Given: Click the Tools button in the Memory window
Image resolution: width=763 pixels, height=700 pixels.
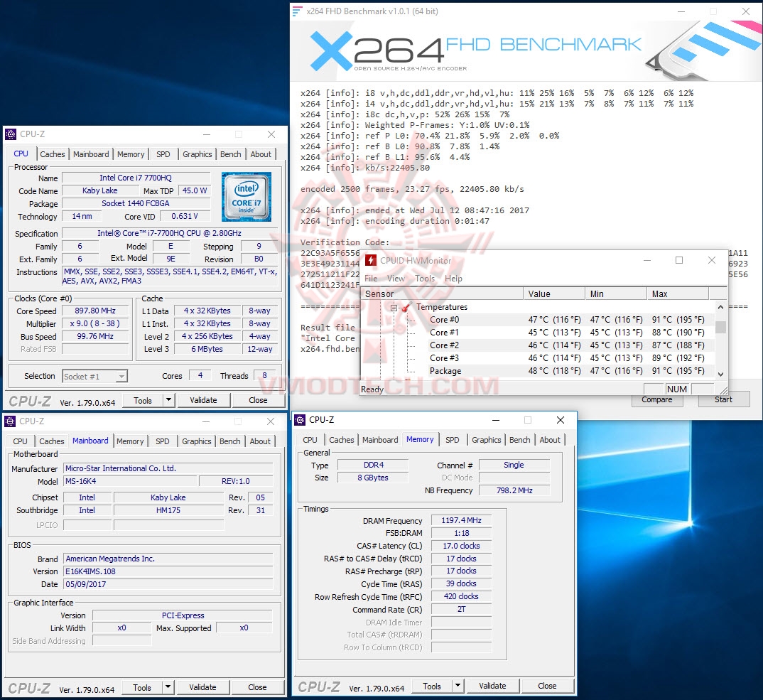Looking at the screenshot, I should coord(432,686).
